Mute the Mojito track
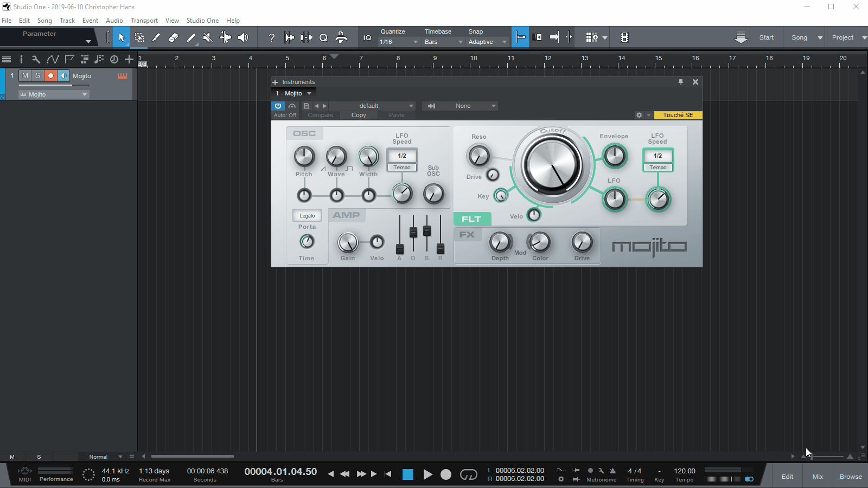 [25, 76]
